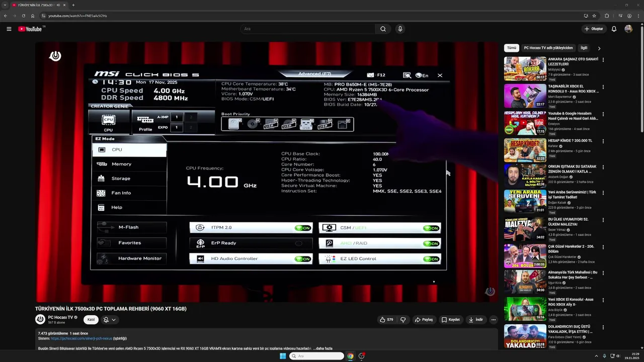644x362 pixels.
Task: Download the video with İndir
Action: pos(475,319)
